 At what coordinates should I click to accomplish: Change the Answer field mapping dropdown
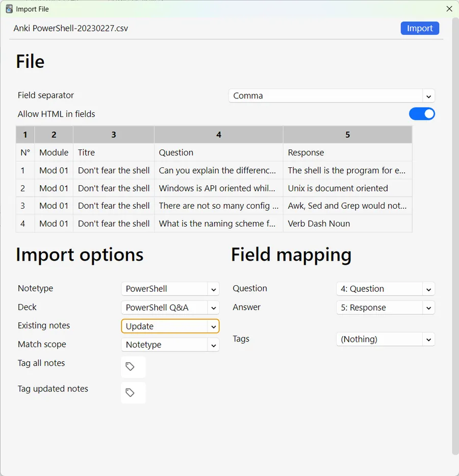tap(385, 308)
